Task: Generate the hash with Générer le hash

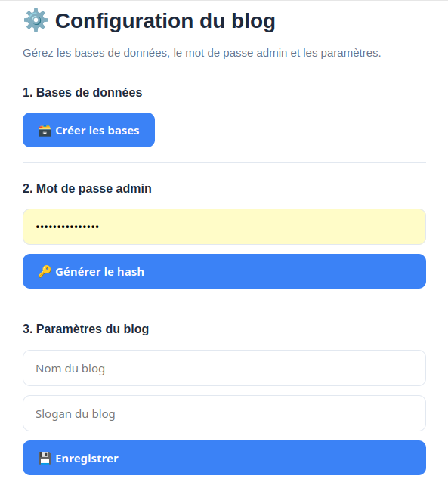Action: [x=224, y=271]
